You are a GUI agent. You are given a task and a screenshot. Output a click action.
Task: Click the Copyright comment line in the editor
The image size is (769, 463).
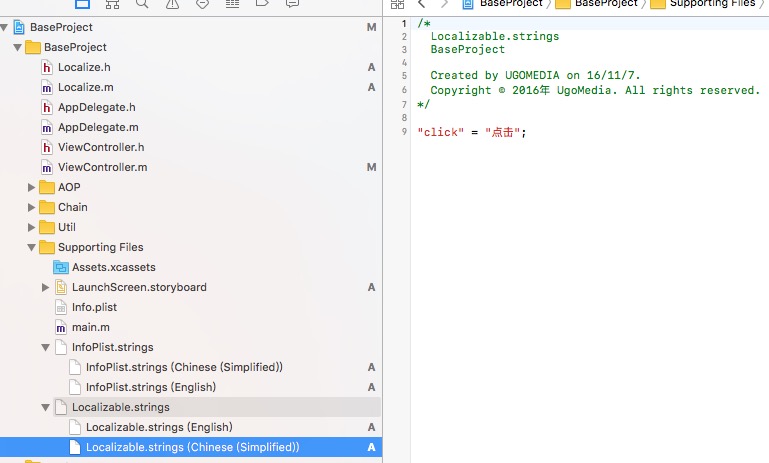tap(595, 90)
